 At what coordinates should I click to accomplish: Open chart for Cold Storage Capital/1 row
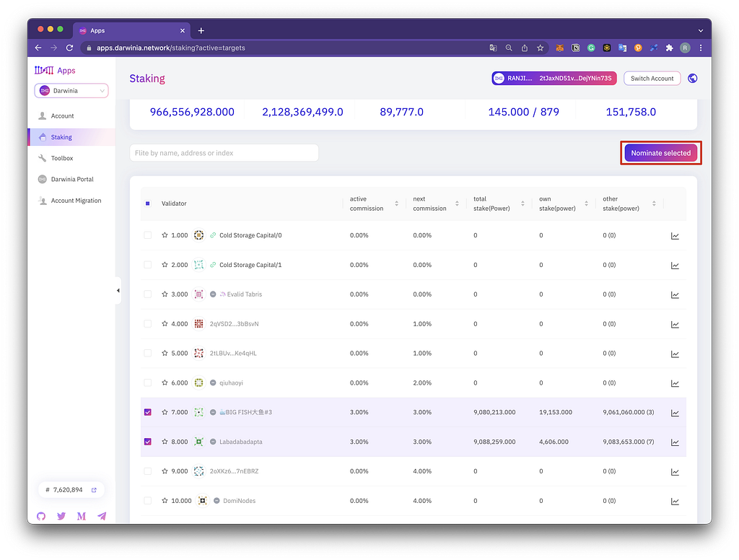click(x=675, y=266)
